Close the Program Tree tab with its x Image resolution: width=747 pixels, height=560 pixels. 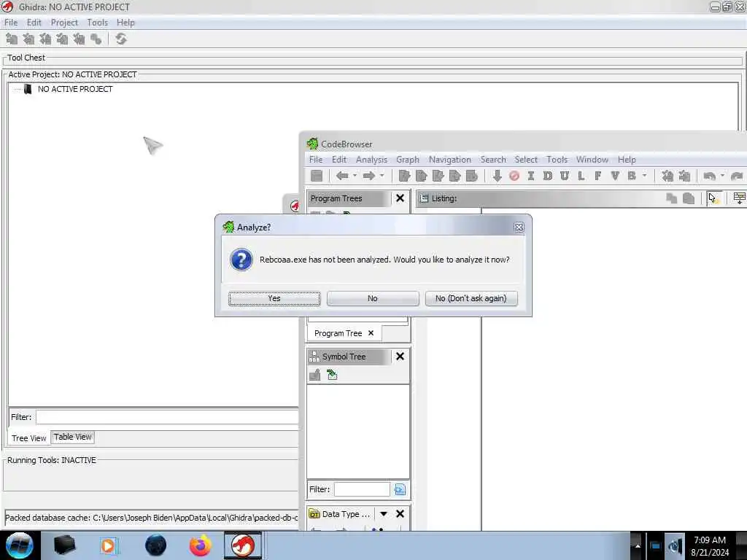371,332
